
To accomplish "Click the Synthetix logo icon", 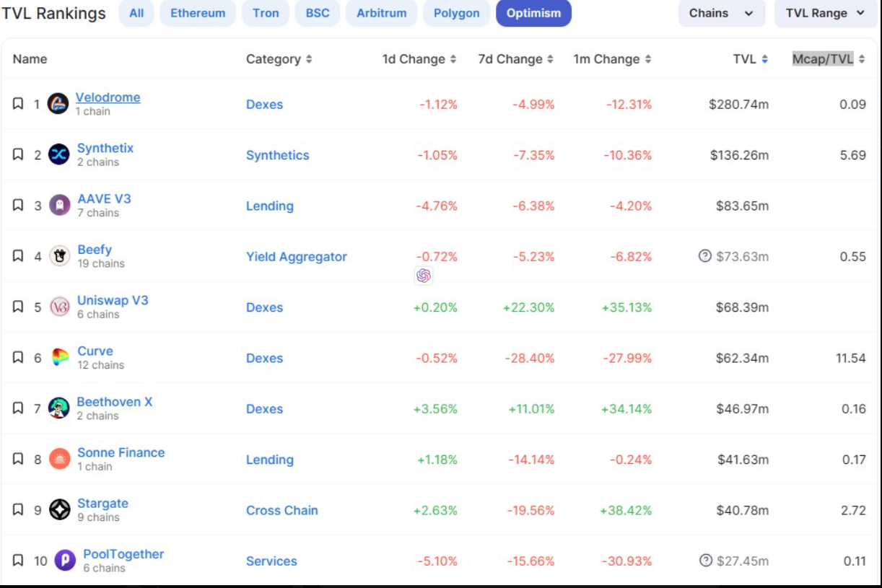I will [59, 154].
